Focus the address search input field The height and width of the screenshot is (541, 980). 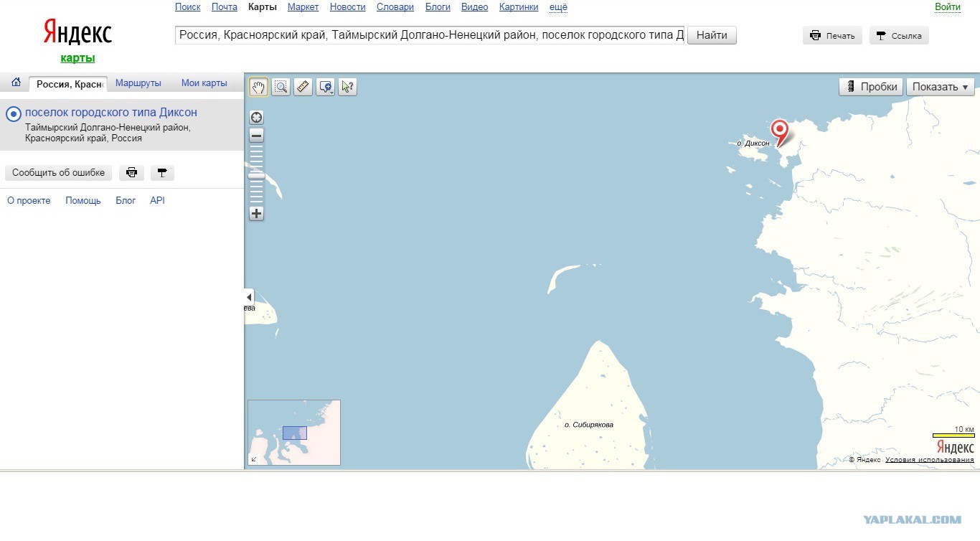[430, 35]
